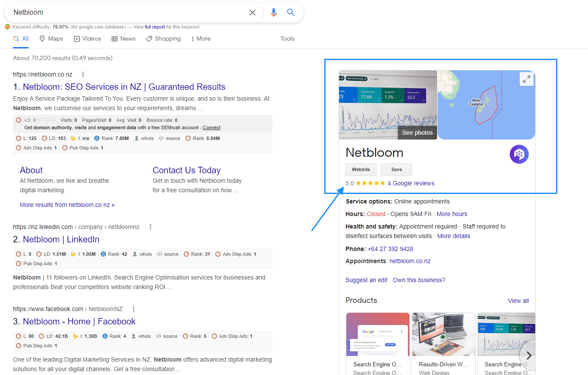Click the Website button
This screenshot has width=588, height=375.
(x=361, y=169)
